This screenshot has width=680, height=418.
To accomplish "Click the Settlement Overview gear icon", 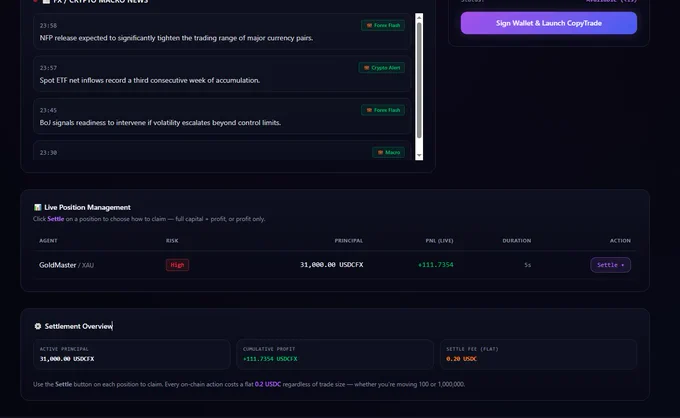I will 38,326.
